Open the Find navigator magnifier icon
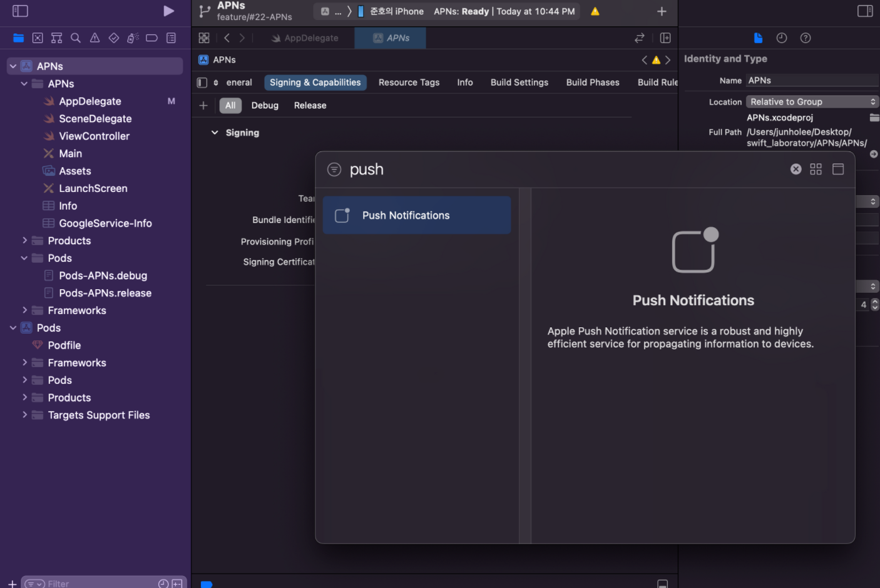This screenshot has height=588, width=880. 76,38
